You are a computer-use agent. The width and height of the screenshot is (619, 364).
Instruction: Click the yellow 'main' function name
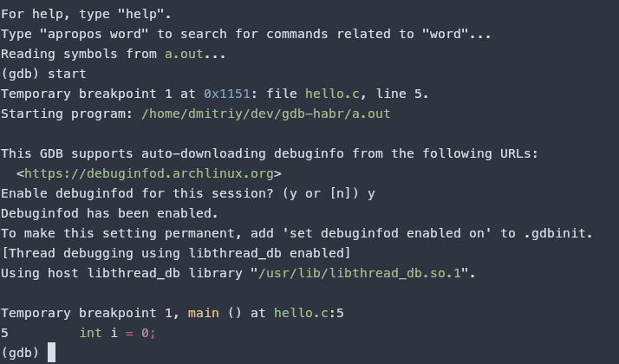[x=204, y=313]
